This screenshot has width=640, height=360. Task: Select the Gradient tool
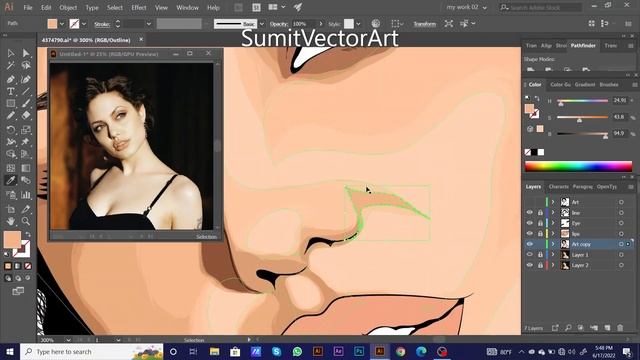tap(26, 168)
